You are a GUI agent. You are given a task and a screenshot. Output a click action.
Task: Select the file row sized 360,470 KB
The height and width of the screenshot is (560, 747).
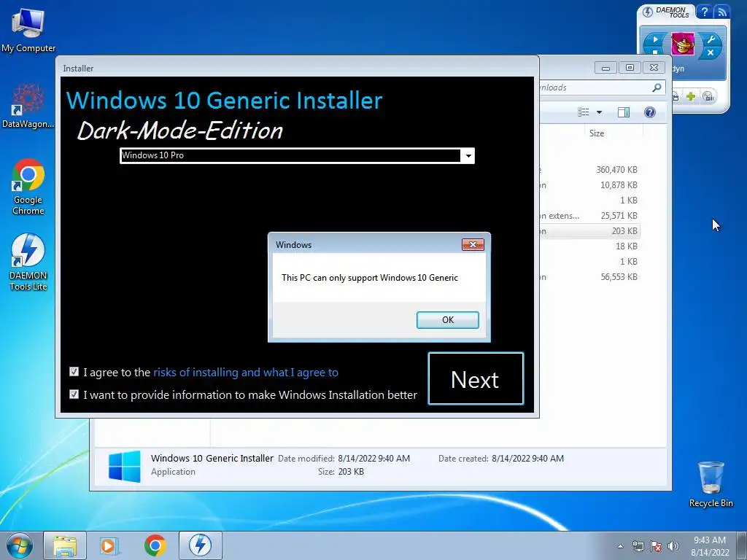[589, 169]
